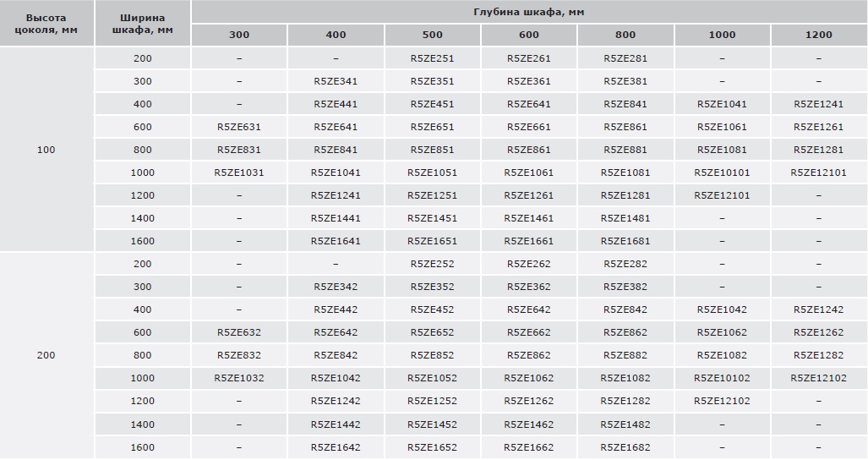Click the Глубина шкафа, мм header
This screenshot has width=868, height=460.
tap(529, 12)
